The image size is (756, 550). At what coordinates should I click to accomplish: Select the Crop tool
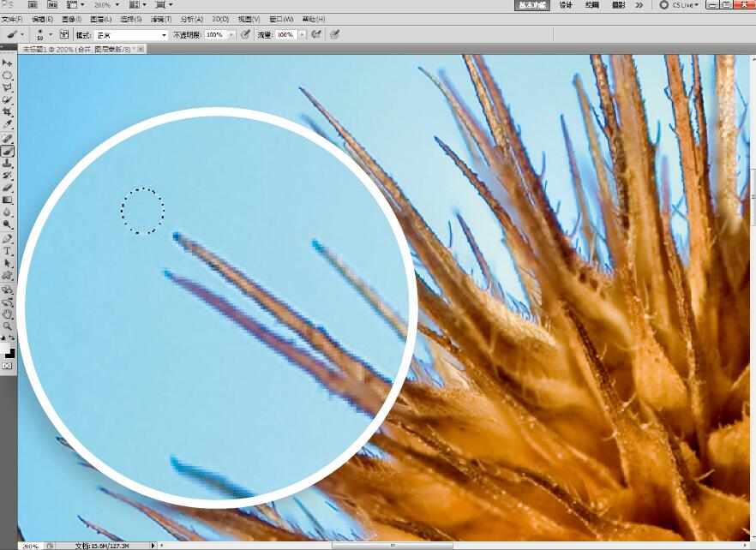[7, 112]
